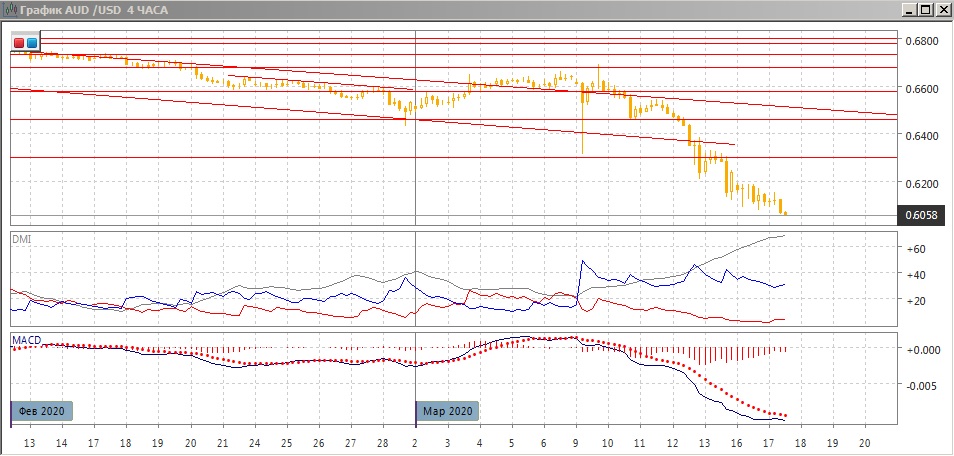Click the last candle near 0.6058

point(785,212)
